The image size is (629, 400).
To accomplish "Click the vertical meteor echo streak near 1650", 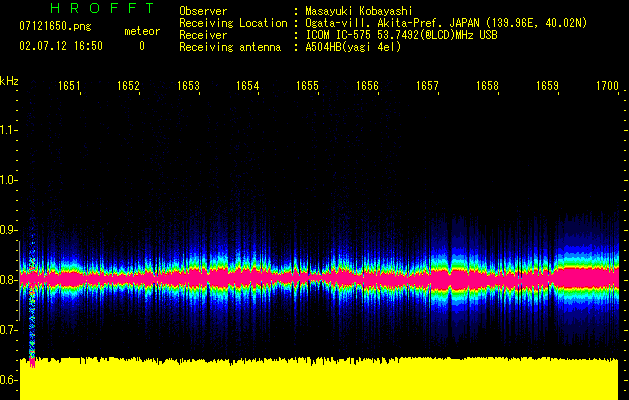I will [x=32, y=305].
